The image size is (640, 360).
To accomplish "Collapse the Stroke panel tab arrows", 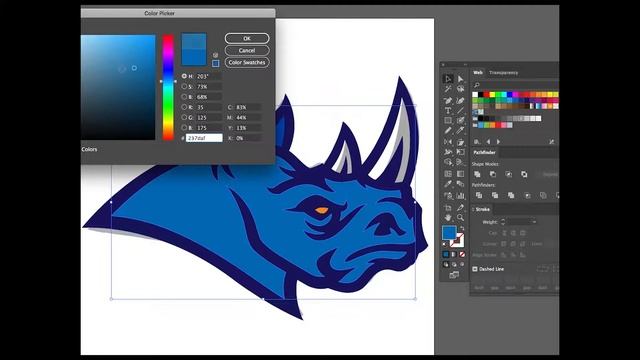I will [x=473, y=209].
